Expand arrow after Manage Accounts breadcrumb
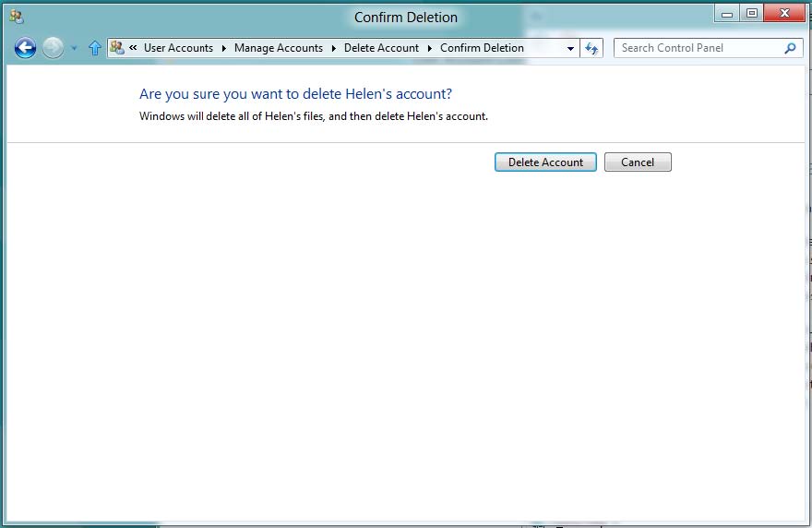This screenshot has height=528, width=812. click(333, 48)
